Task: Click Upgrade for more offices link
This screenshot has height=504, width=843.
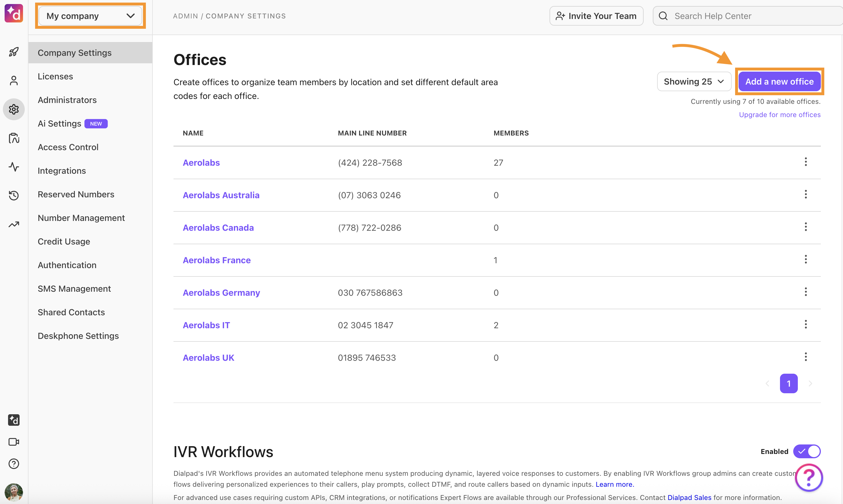Action: (780, 115)
